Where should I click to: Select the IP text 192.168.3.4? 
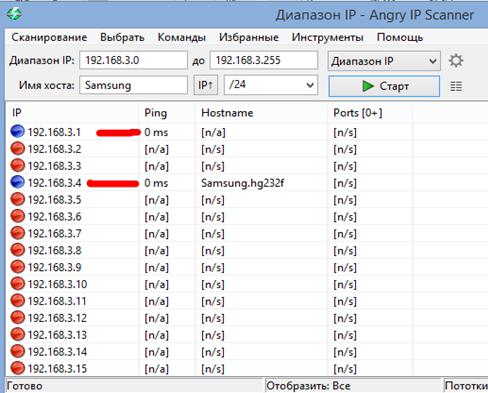click(54, 183)
